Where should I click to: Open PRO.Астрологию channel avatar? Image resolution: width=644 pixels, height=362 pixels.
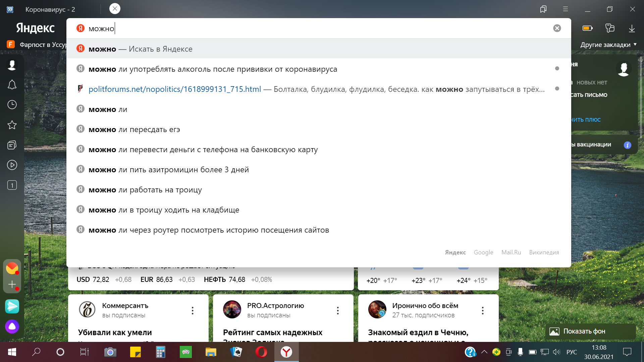click(232, 309)
